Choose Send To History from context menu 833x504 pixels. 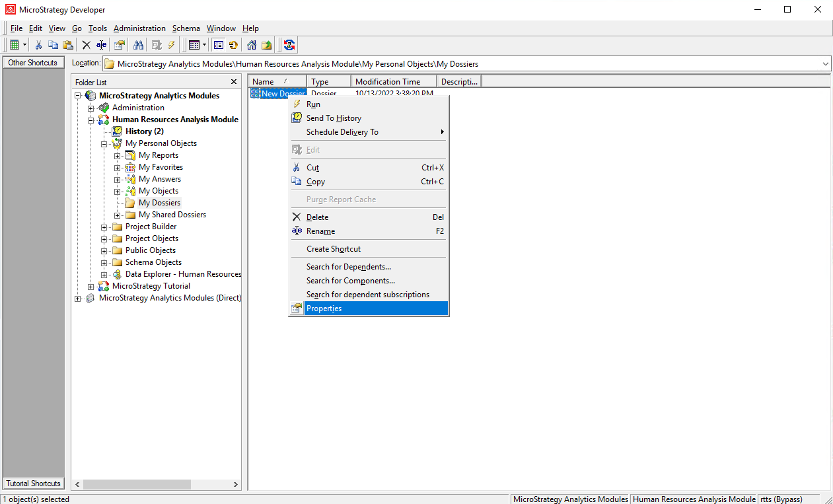369,118
